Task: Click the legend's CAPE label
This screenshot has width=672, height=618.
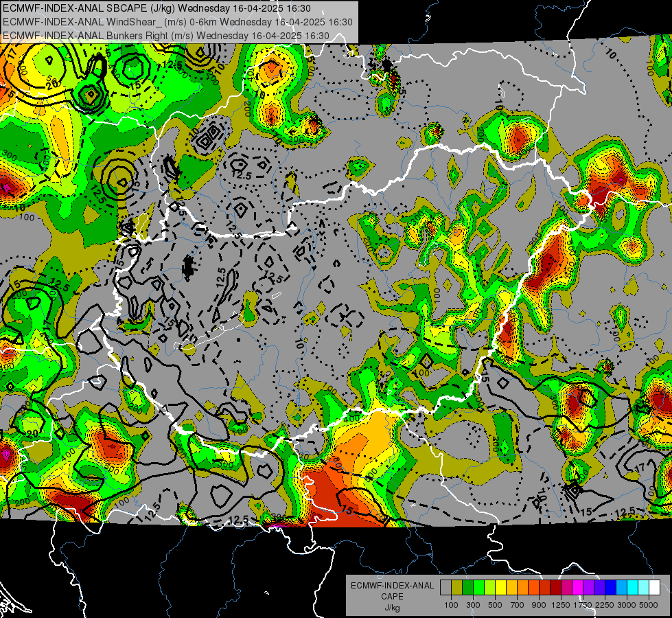Action: [x=392, y=596]
